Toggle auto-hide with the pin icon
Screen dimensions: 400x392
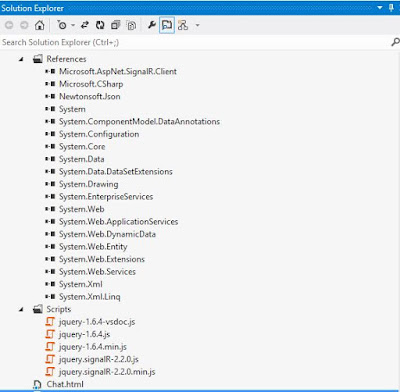(x=392, y=8)
